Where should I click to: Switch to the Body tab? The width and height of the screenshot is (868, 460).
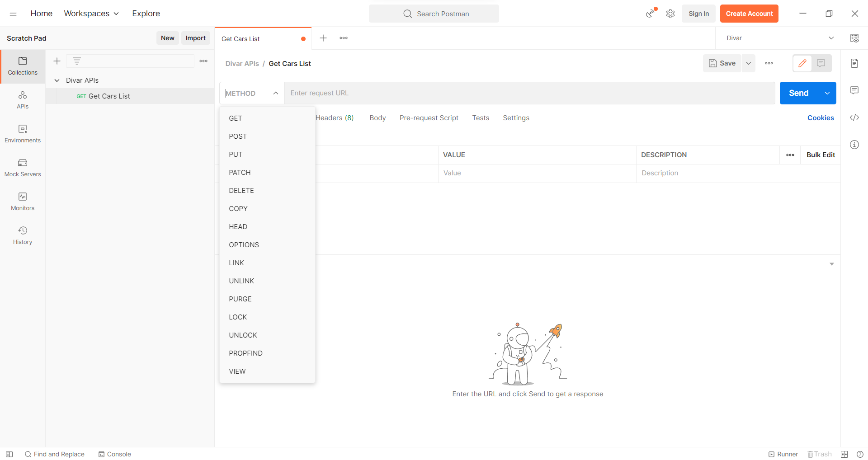tap(377, 118)
